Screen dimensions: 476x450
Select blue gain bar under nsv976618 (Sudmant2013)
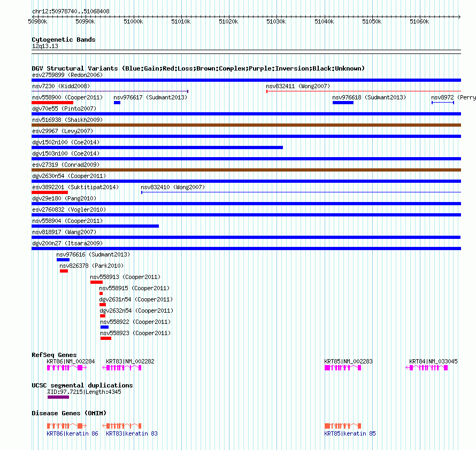coord(343,103)
